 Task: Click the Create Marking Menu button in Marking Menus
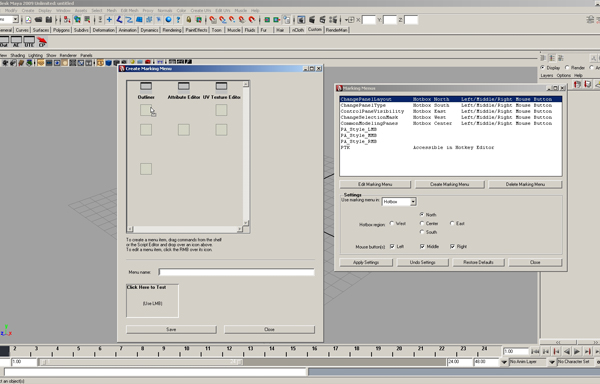click(449, 184)
